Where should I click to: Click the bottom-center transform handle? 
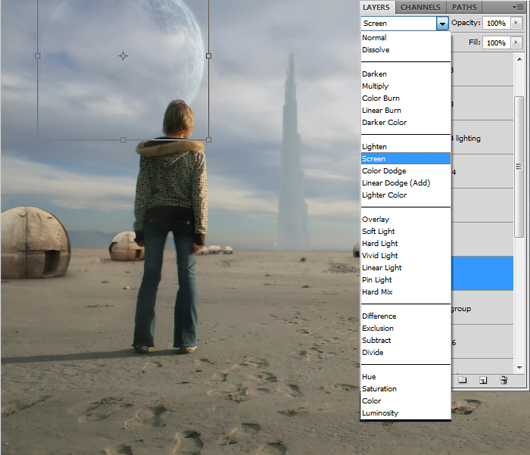(123, 140)
